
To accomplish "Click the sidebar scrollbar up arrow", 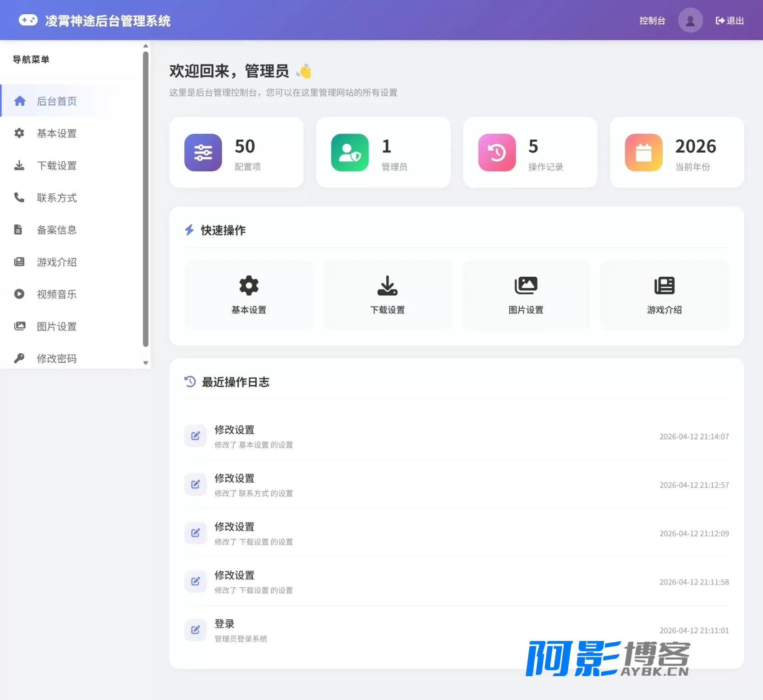I will pyautogui.click(x=146, y=46).
